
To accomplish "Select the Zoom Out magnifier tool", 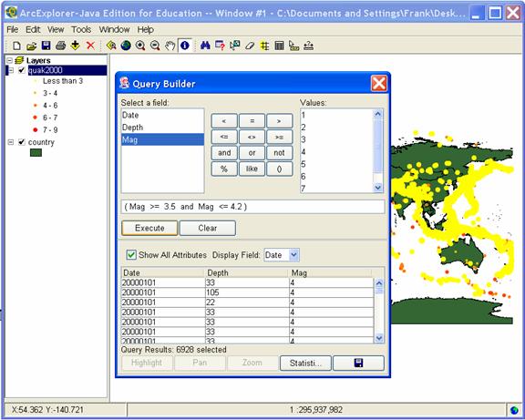I will [155, 46].
